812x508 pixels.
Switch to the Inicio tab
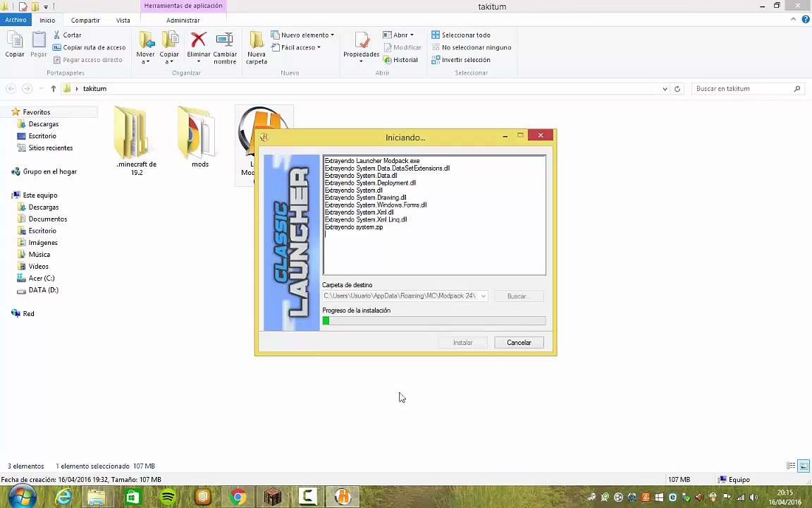47,20
